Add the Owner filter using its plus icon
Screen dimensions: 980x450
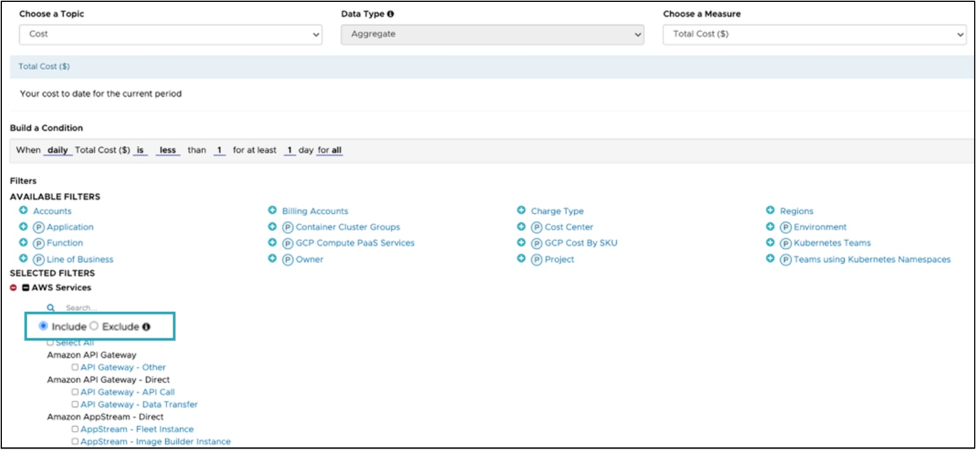coord(272,258)
